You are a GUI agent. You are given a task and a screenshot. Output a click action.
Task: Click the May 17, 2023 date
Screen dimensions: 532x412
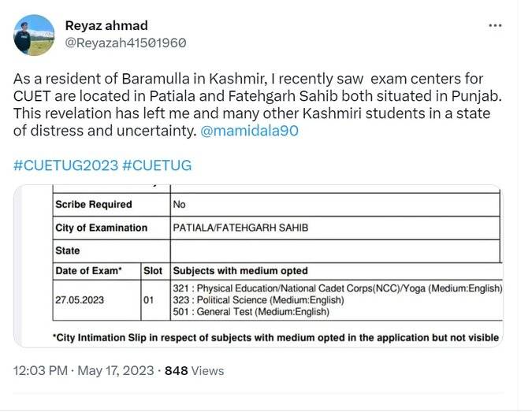click(115, 370)
